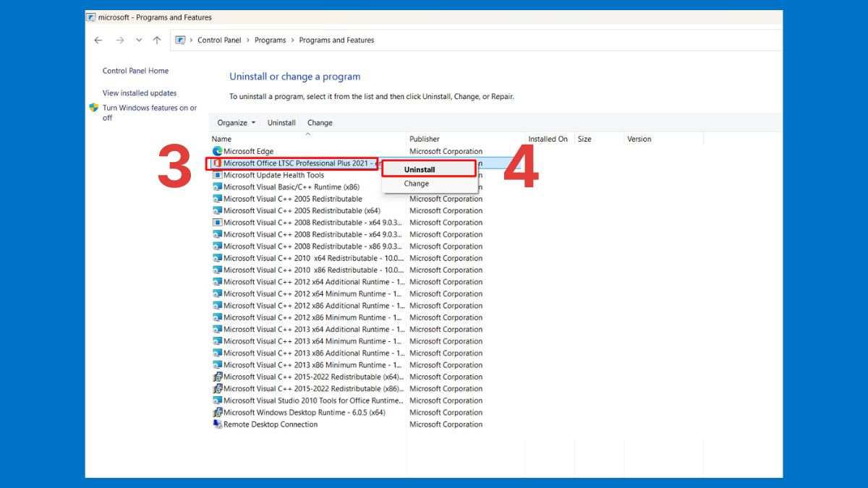The height and width of the screenshot is (488, 868).
Task: Open the View installed updates link
Action: 140,93
